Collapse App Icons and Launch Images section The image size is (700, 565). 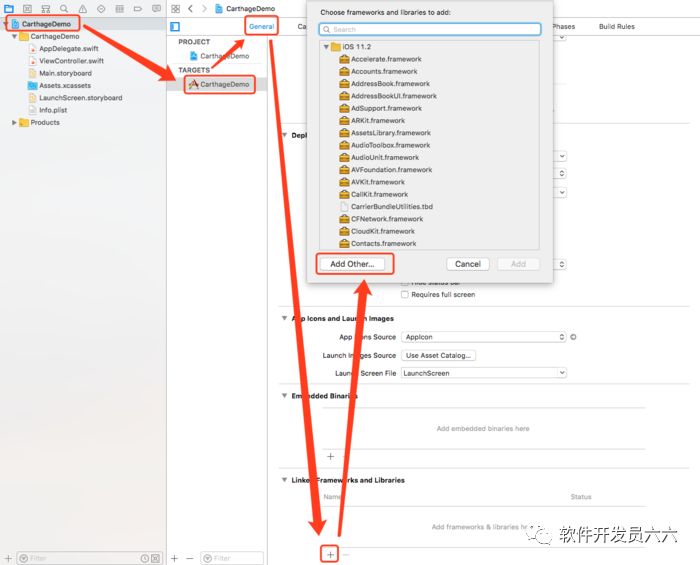point(284,318)
